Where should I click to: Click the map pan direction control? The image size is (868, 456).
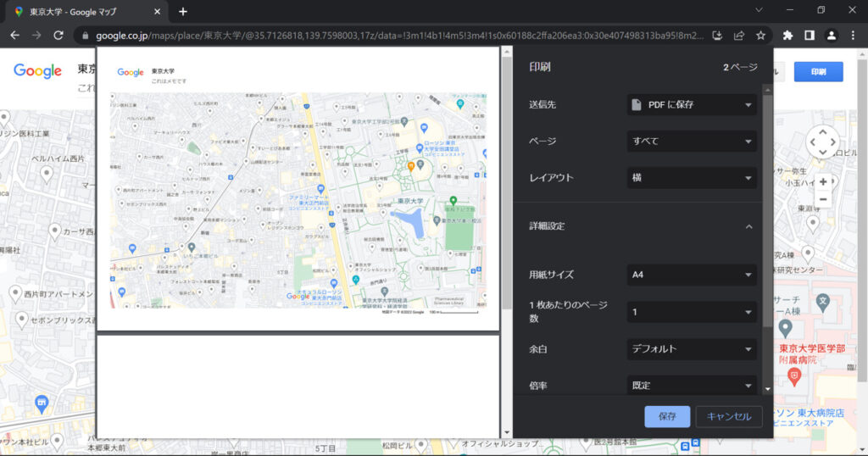pos(822,142)
